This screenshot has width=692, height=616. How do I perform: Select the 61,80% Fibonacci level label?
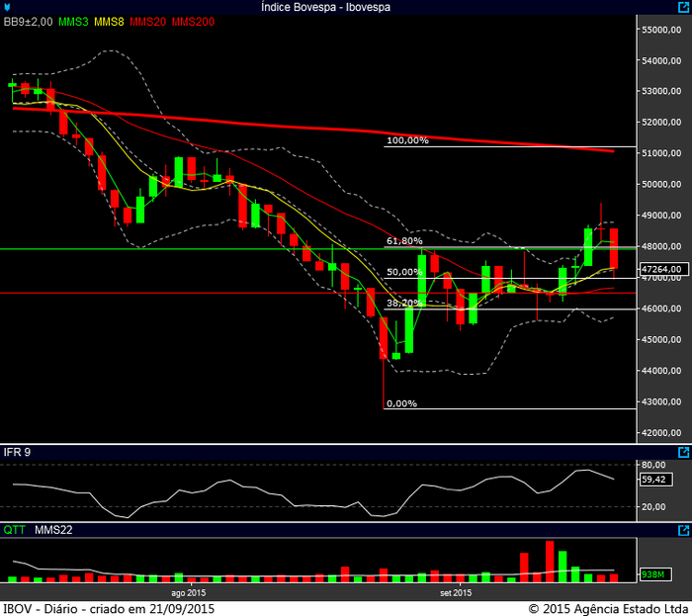point(404,240)
